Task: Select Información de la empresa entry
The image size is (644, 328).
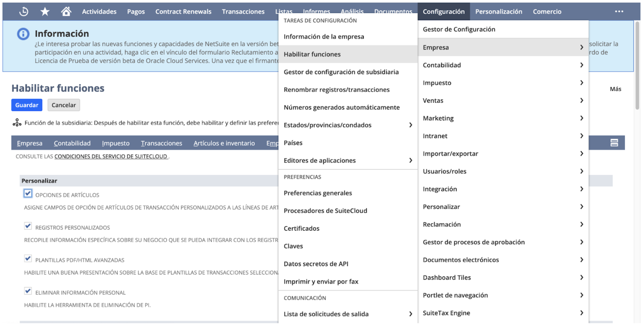Action: point(348,37)
